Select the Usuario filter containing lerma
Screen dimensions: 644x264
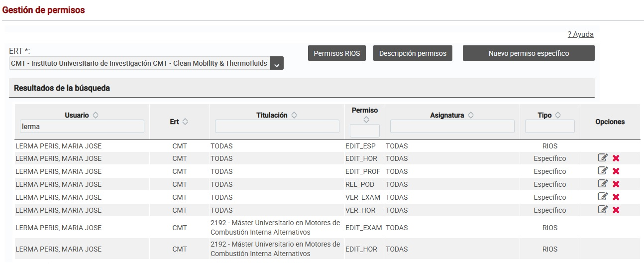click(x=82, y=127)
